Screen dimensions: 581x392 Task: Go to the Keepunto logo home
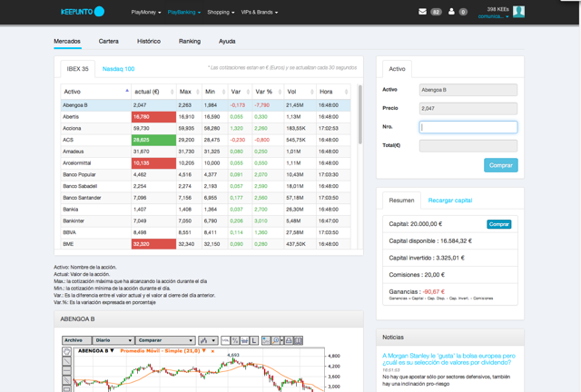tap(83, 12)
